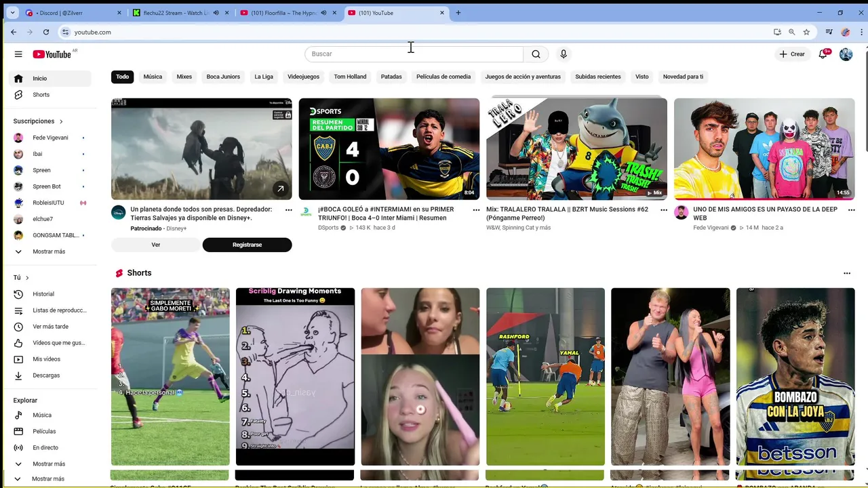Open options for Disney+ sponsored video
The height and width of the screenshot is (488, 868).
pos(289,210)
